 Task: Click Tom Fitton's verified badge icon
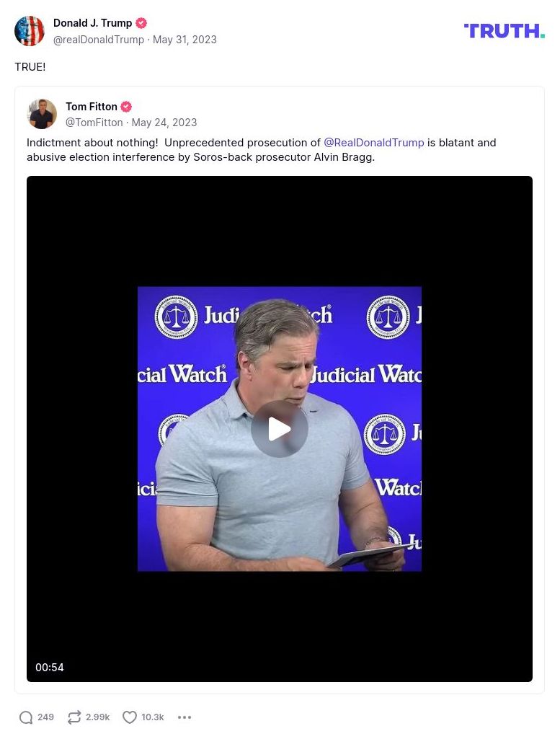coord(126,107)
